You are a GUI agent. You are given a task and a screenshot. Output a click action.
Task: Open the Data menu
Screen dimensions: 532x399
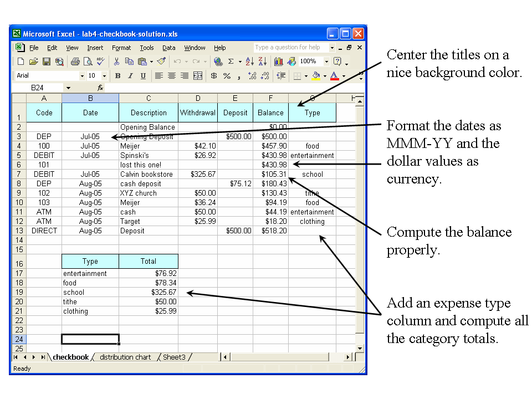click(x=168, y=48)
